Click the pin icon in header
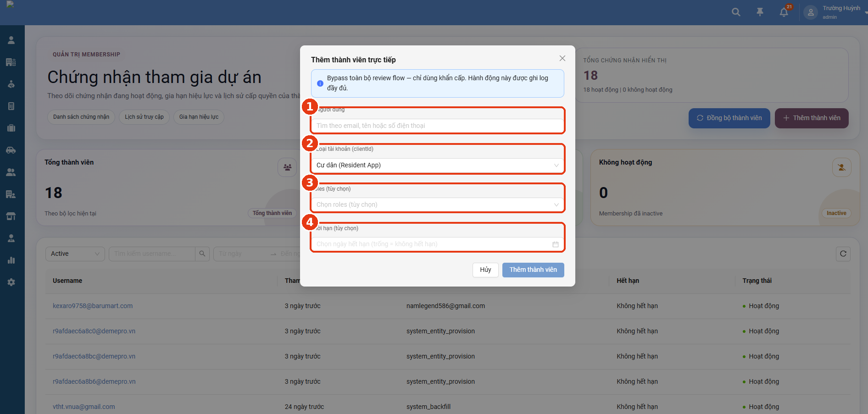 coord(760,12)
